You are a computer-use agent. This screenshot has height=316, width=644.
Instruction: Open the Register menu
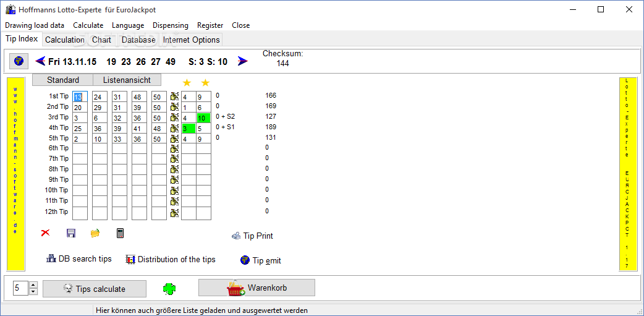click(210, 25)
